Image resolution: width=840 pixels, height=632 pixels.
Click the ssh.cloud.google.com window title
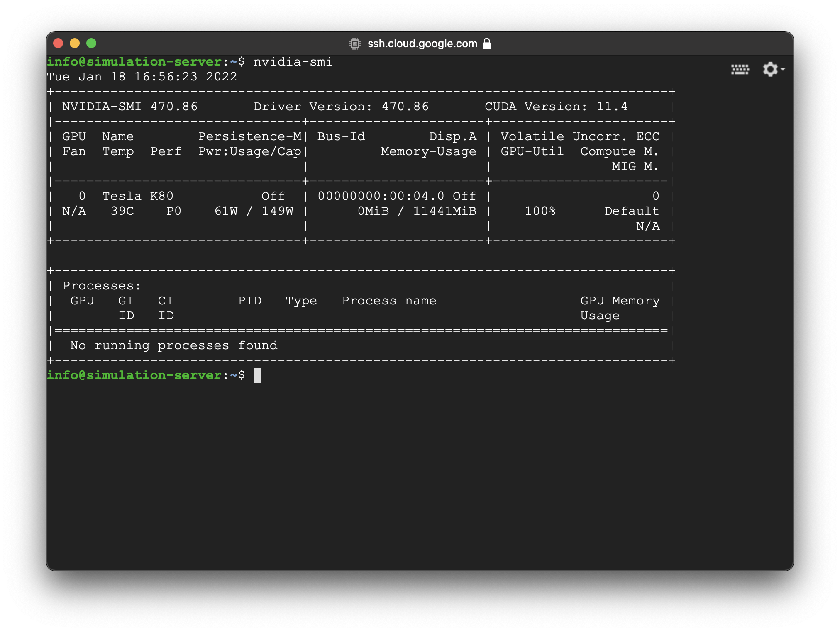[422, 44]
